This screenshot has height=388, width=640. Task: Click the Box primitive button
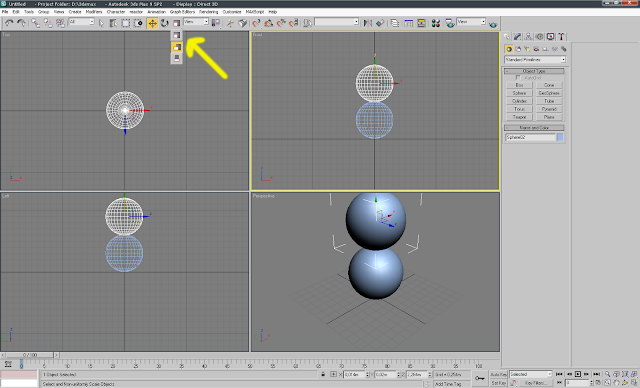click(x=519, y=85)
